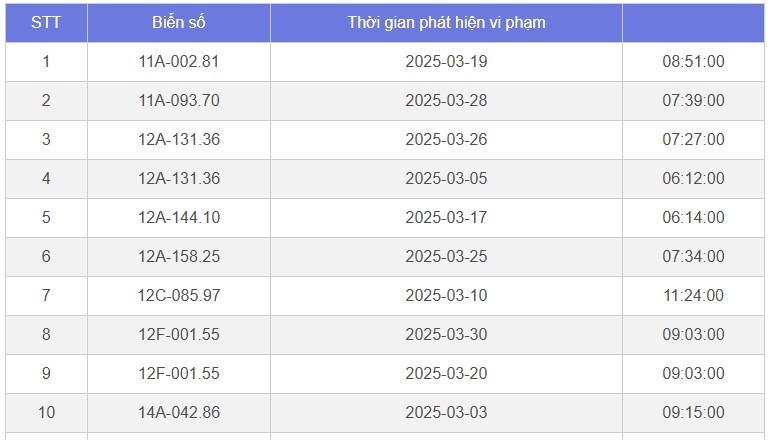The width and height of the screenshot is (773, 440).
Task: Click the violation date 2025-03-28
Action: 446,101
